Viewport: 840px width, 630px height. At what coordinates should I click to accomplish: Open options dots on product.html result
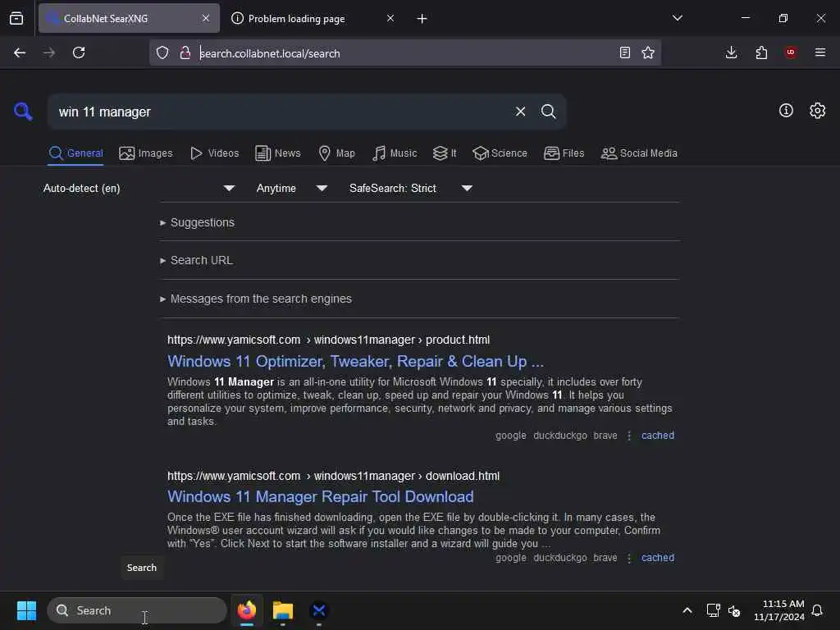[629, 436]
